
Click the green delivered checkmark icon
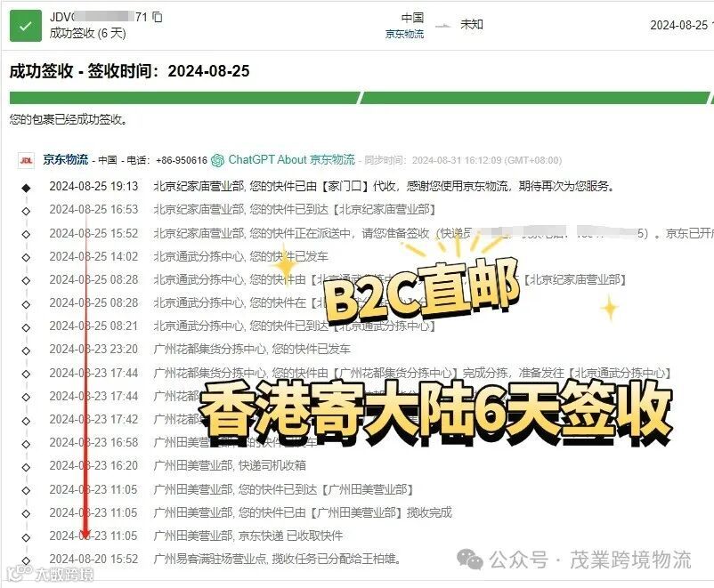26,26
